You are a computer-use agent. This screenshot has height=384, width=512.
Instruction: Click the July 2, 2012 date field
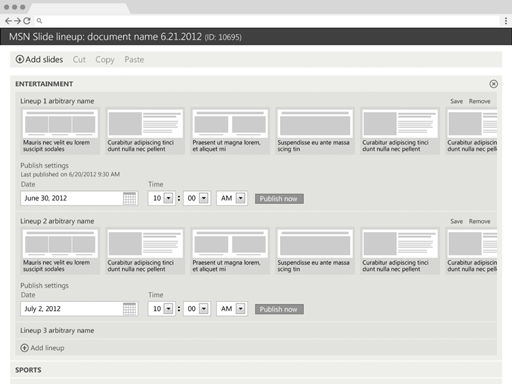click(x=79, y=309)
